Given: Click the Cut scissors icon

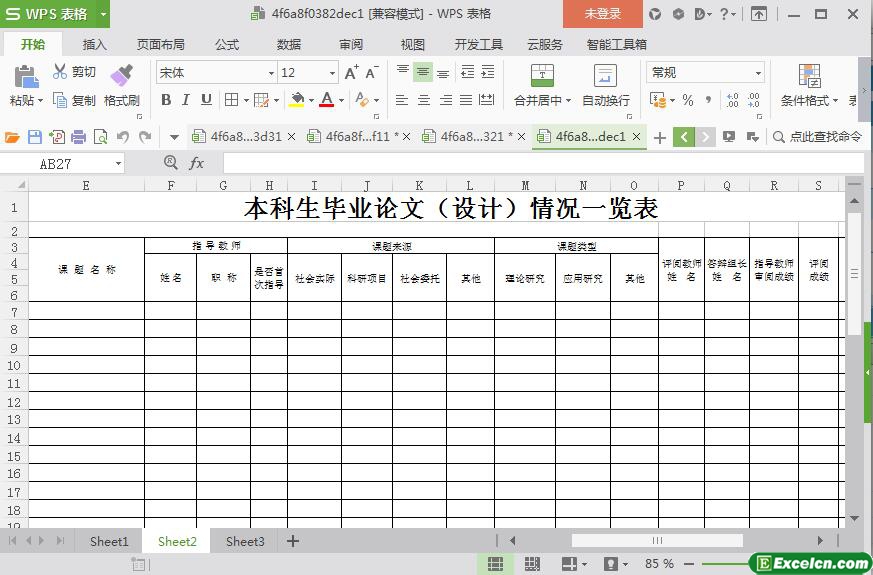Looking at the screenshot, I should click(x=60, y=71).
